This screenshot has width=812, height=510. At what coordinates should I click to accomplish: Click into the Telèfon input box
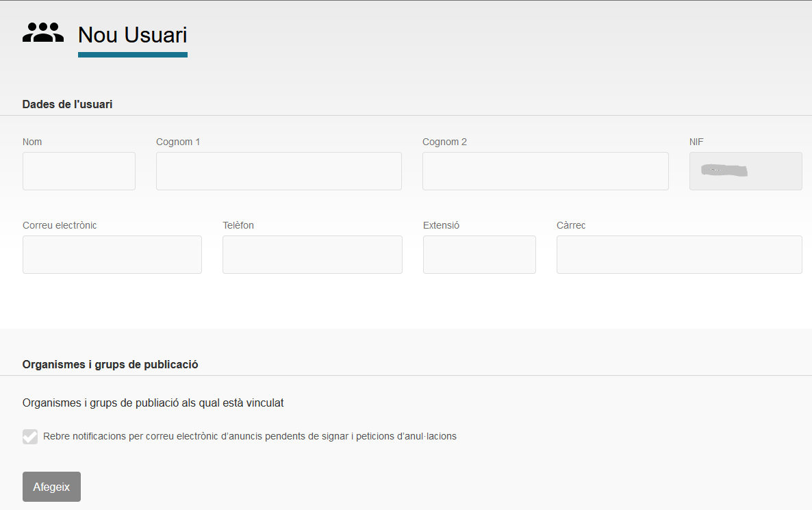pos(312,255)
